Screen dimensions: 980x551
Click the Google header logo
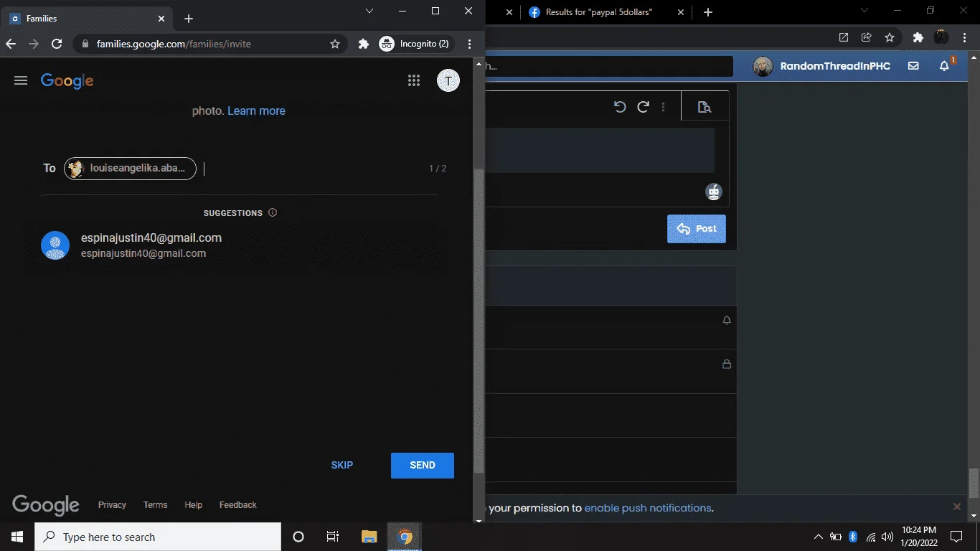click(67, 81)
